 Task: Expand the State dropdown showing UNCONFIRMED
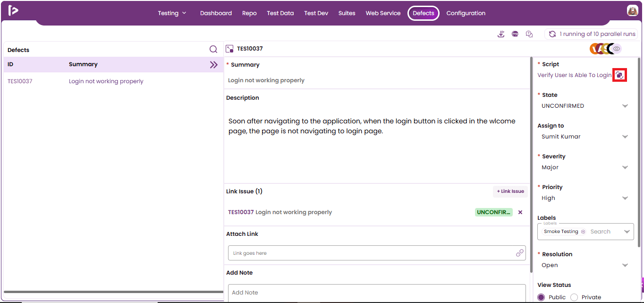tap(585, 106)
